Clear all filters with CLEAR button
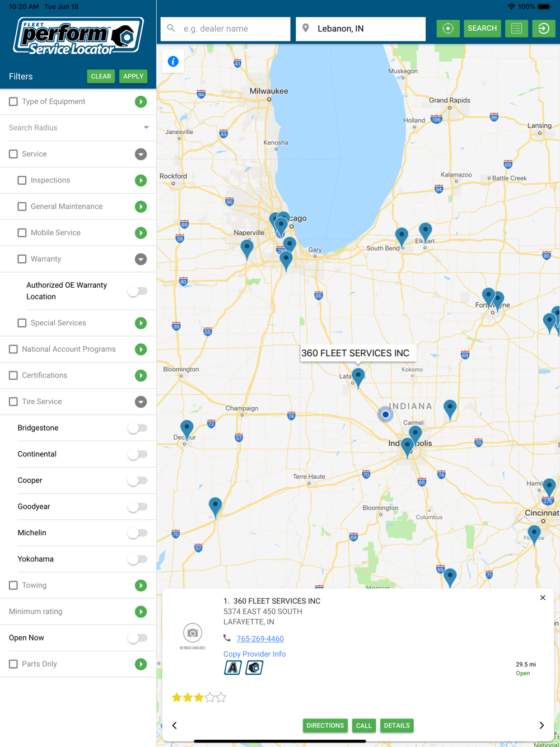Image resolution: width=560 pixels, height=747 pixels. pos(101,76)
